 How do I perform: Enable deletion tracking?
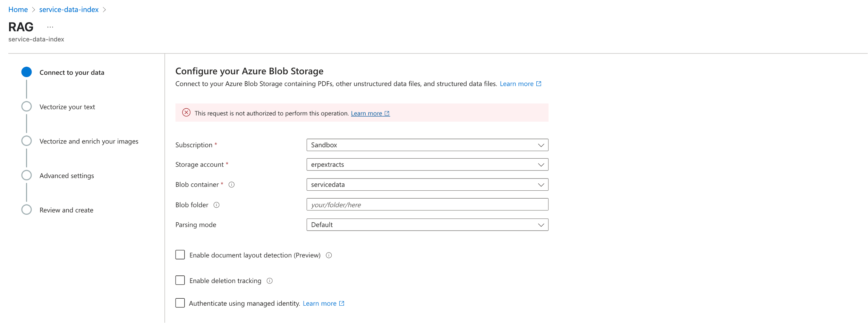180,280
